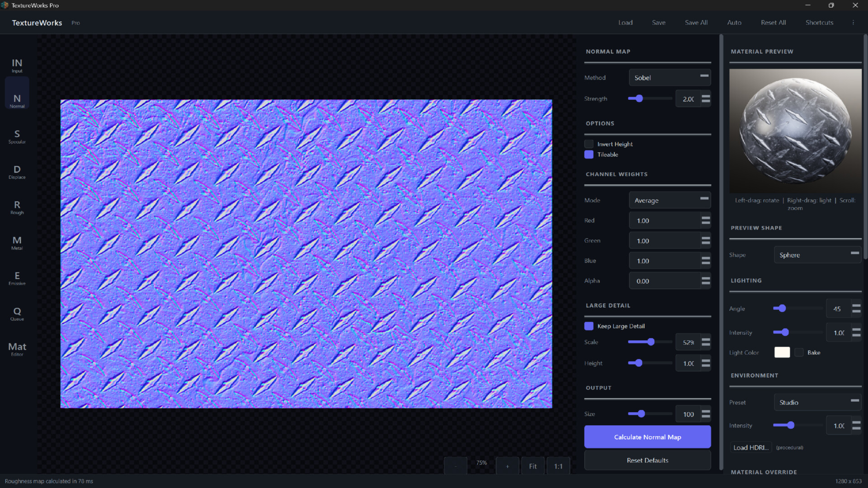Change the Preview Shape from Sphere
The image size is (868, 488).
point(817,254)
